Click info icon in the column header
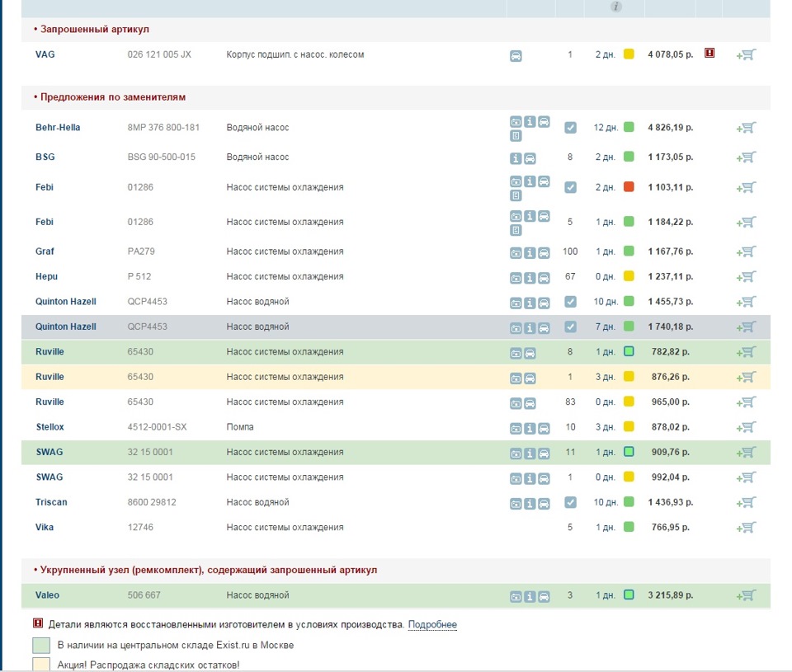792x672 pixels. click(615, 7)
